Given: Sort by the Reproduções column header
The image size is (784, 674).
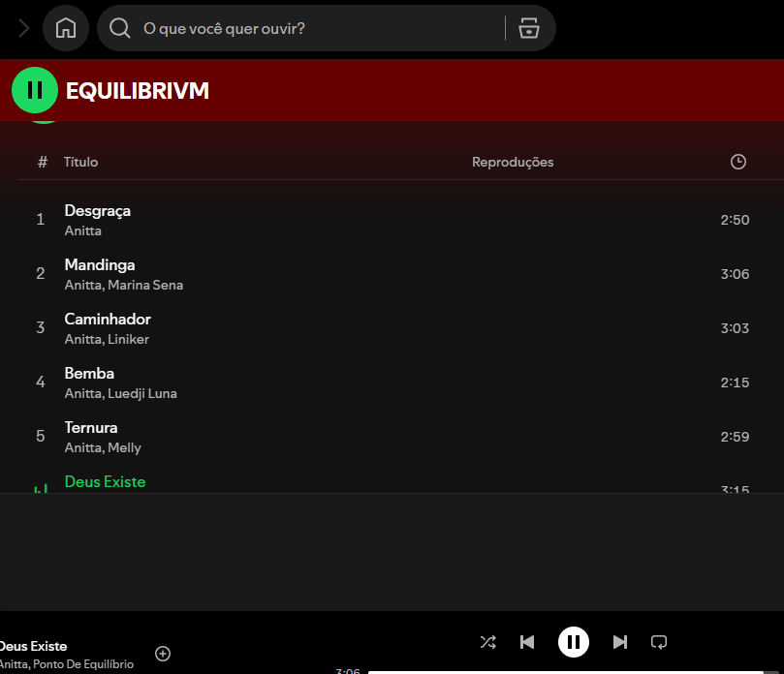Looking at the screenshot, I should pos(513,162).
